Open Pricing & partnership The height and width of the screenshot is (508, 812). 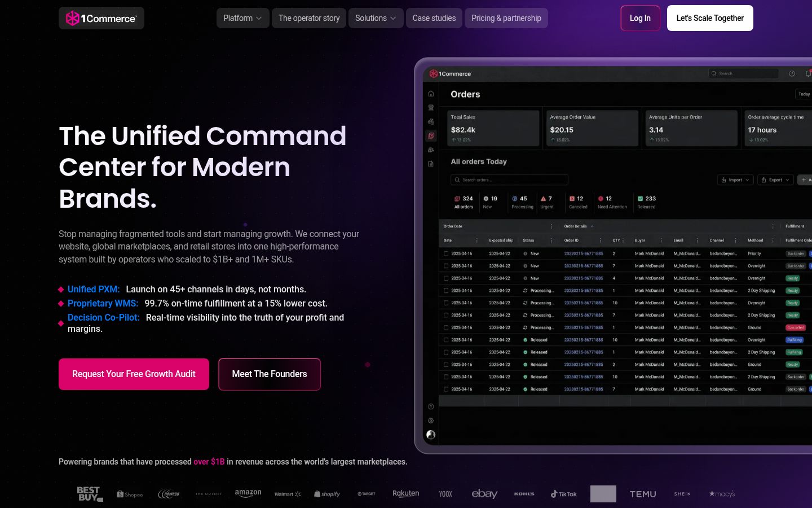[x=506, y=18]
